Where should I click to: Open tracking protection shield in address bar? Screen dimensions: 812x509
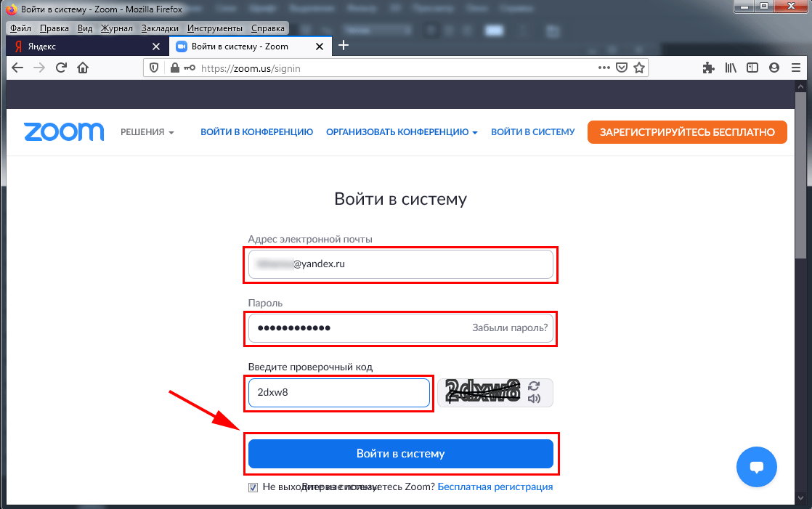pos(154,68)
